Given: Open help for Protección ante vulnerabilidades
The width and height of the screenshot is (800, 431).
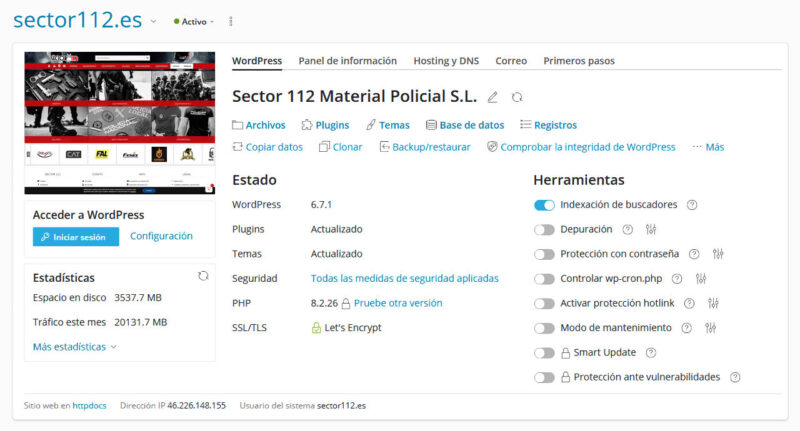Looking at the screenshot, I should (x=735, y=377).
